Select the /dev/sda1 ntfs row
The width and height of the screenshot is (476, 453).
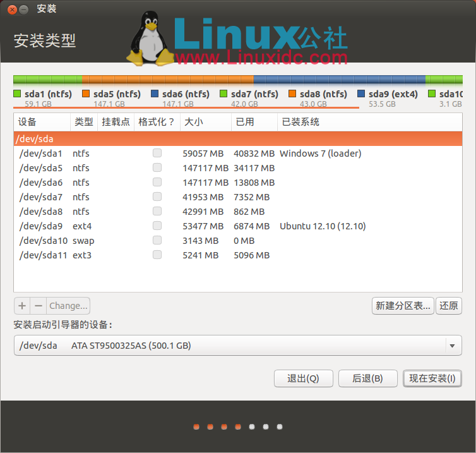coord(238,154)
